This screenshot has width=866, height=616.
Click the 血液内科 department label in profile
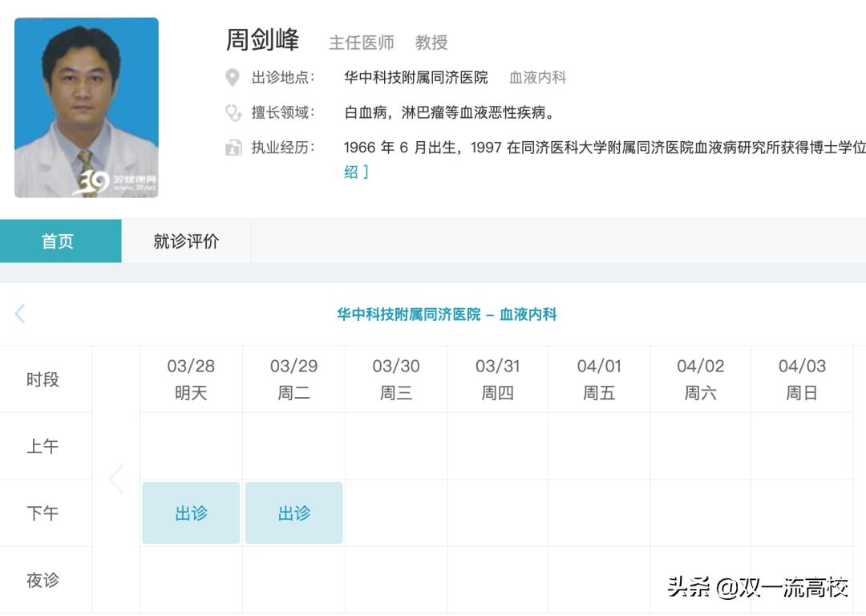tap(537, 77)
